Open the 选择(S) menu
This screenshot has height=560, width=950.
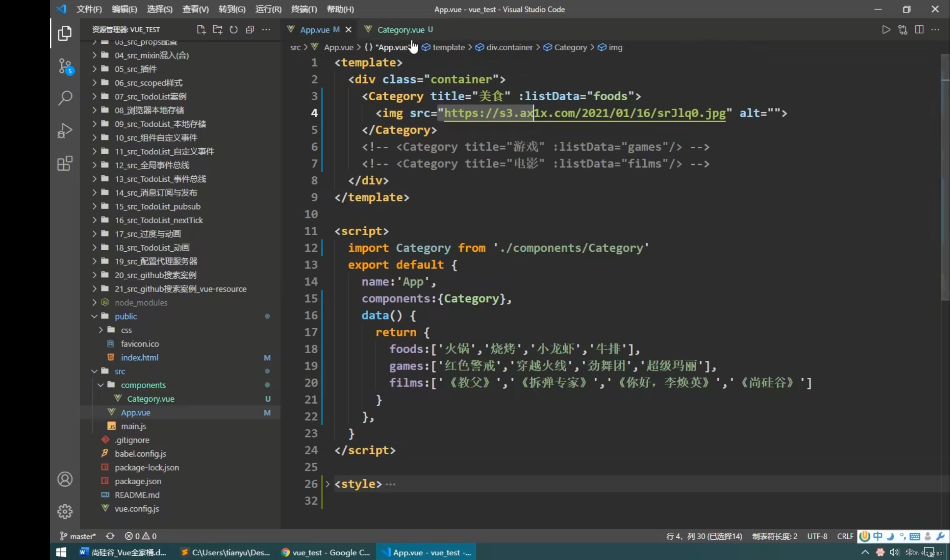(x=159, y=9)
